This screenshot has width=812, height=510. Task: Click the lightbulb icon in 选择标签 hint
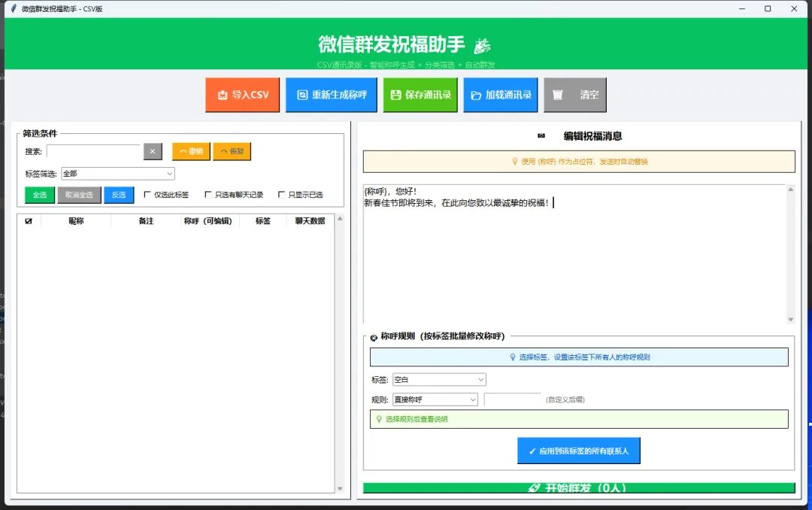[x=513, y=357]
